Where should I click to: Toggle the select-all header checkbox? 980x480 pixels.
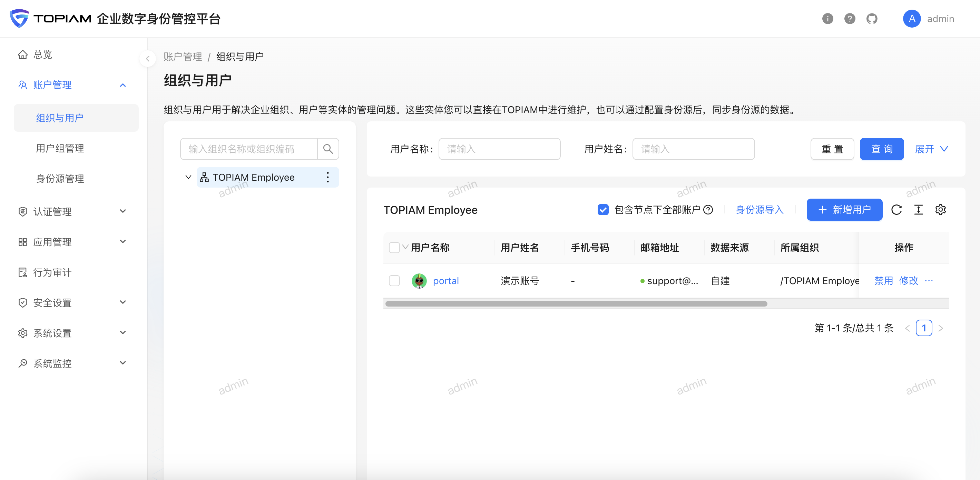click(x=394, y=248)
